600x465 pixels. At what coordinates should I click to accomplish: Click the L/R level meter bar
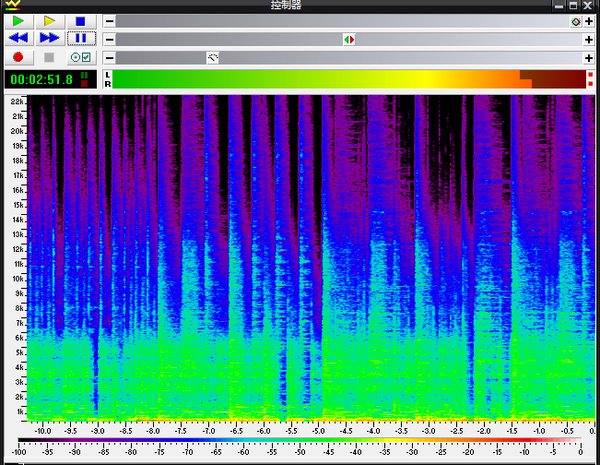(x=349, y=79)
